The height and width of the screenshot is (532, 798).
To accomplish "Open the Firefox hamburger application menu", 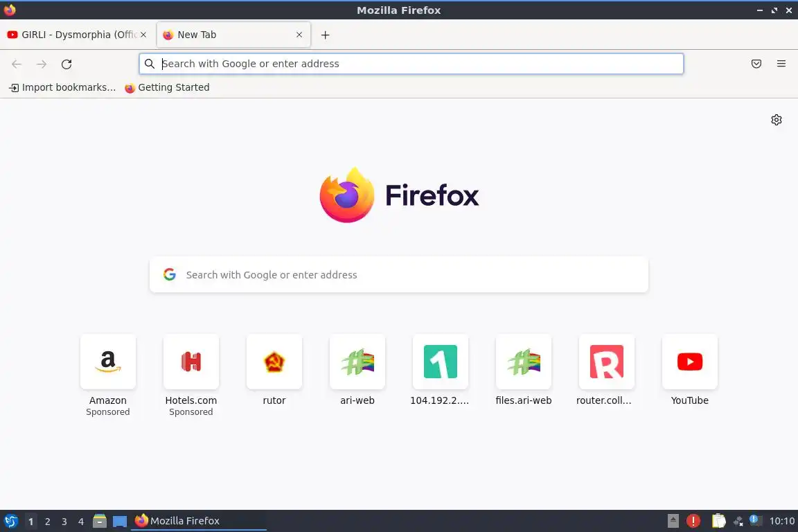I will (x=781, y=64).
